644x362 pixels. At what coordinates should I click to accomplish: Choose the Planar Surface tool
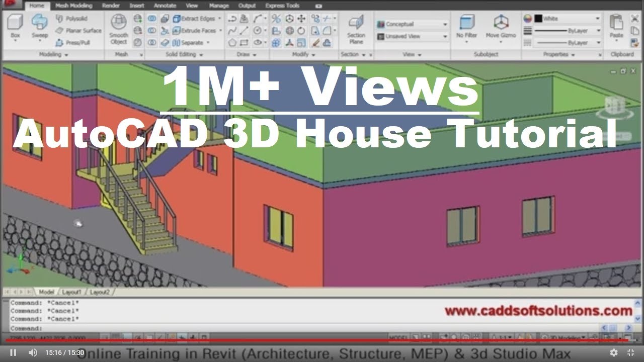pos(77,31)
